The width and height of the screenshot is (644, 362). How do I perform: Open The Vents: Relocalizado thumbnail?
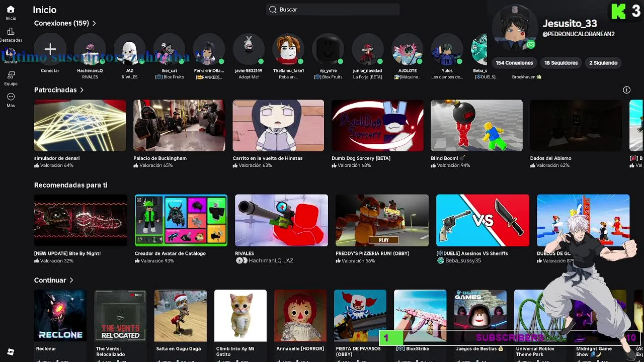[120, 316]
